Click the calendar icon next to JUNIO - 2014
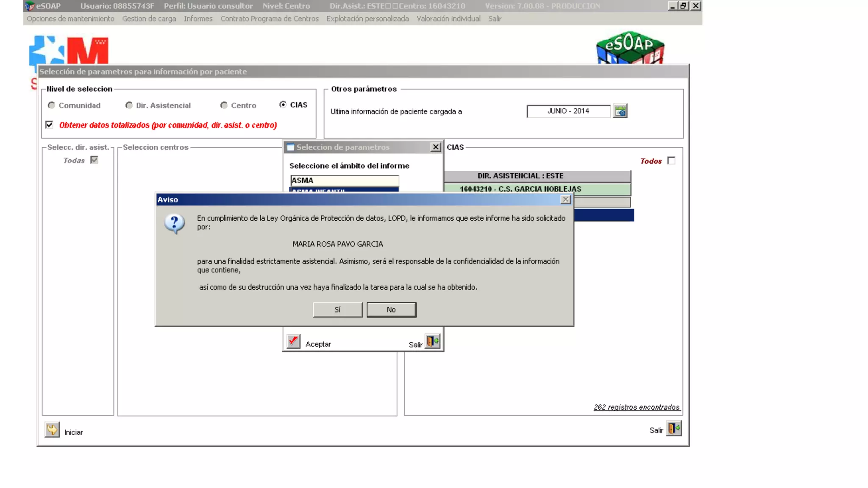The image size is (868, 488). (620, 111)
